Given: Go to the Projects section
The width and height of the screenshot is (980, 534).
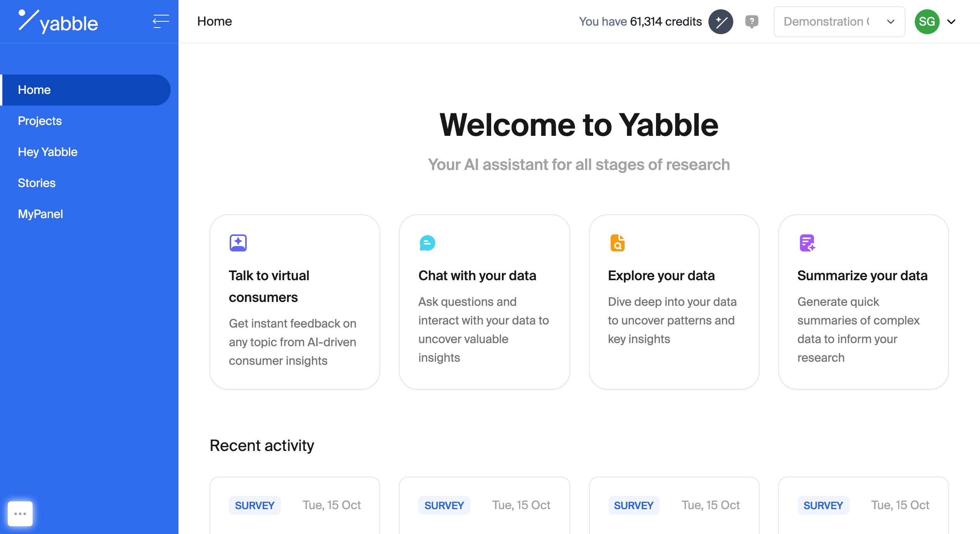Looking at the screenshot, I should tap(40, 121).
